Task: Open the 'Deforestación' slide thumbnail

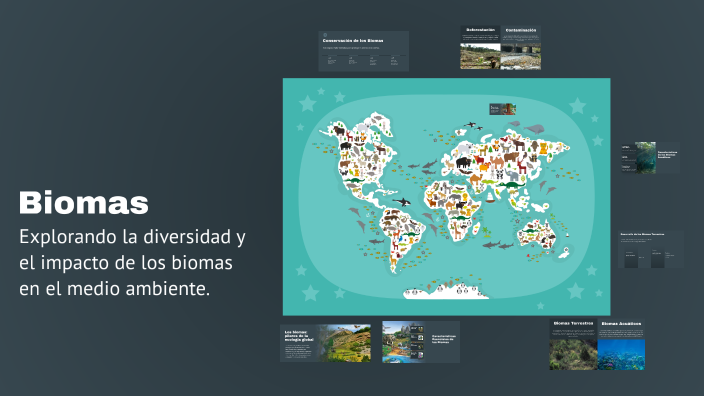Action: pyautogui.click(x=480, y=48)
